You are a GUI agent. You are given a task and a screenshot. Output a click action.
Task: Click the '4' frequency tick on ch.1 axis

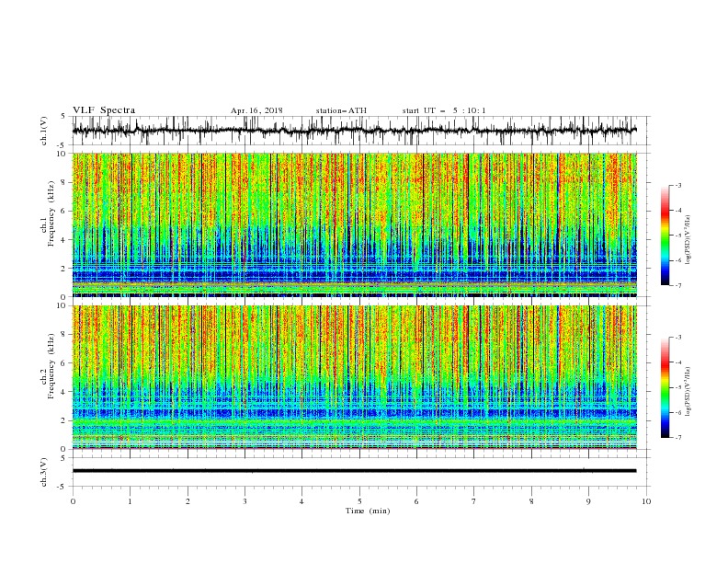[65, 240]
